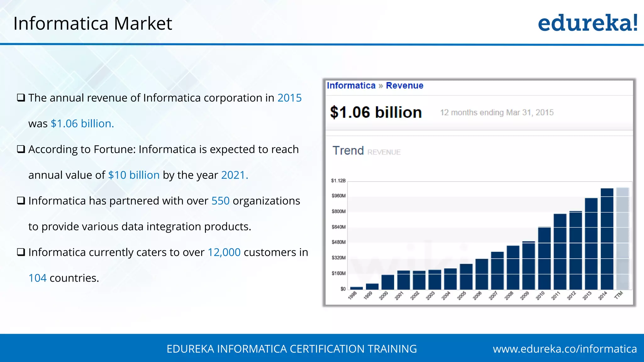Click the edureka! logo
Screen dimensions: 644x362
click(x=587, y=23)
